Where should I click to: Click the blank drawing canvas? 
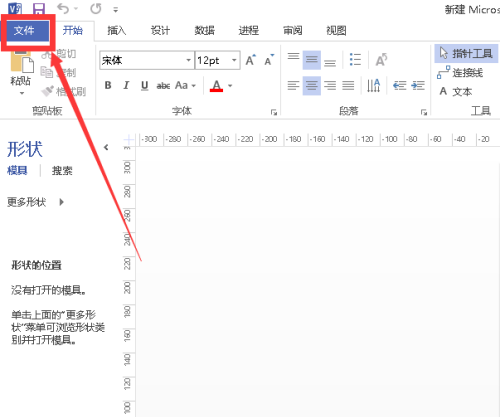pyautogui.click(x=317, y=282)
